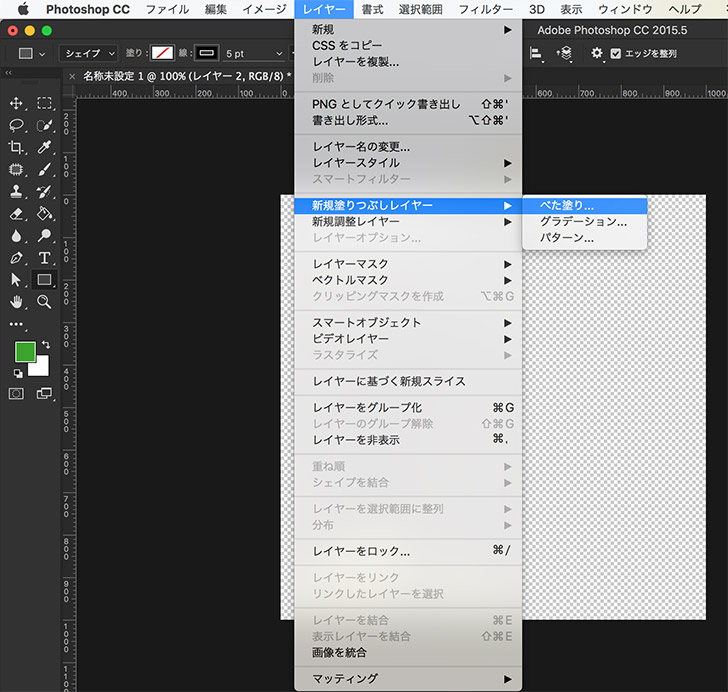Open path alignment options icon

pyautogui.click(x=536, y=53)
